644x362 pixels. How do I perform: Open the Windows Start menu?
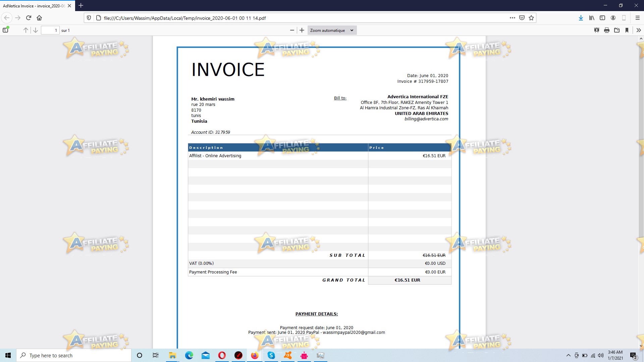(8, 355)
